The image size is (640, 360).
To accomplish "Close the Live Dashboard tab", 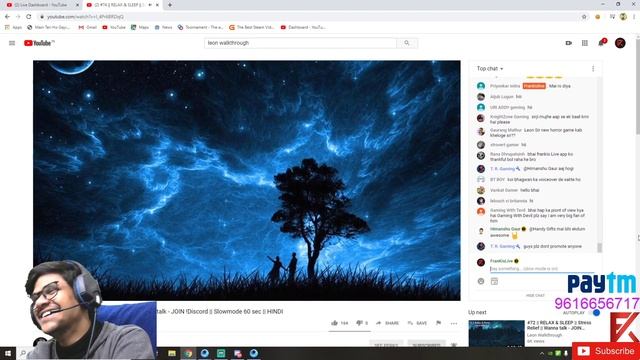I will [78, 5].
